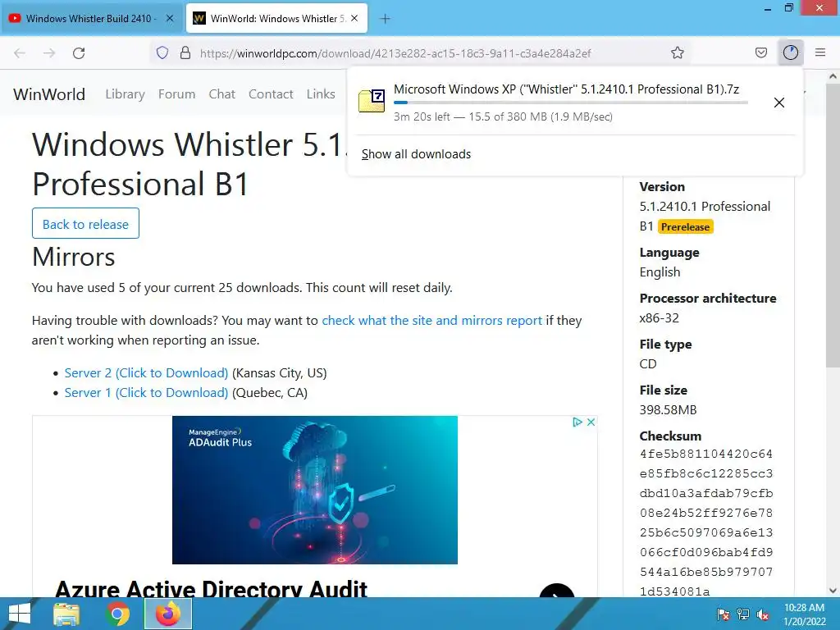Screen dimensions: 840x630
Task: Click the Mirrors heading
Action: (x=73, y=257)
